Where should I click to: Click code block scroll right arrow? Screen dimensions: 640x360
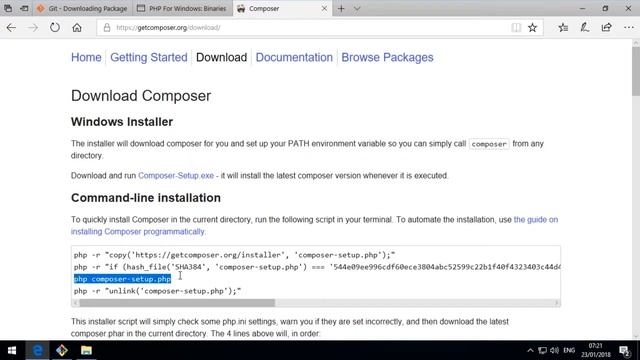pyautogui.click(x=556, y=303)
